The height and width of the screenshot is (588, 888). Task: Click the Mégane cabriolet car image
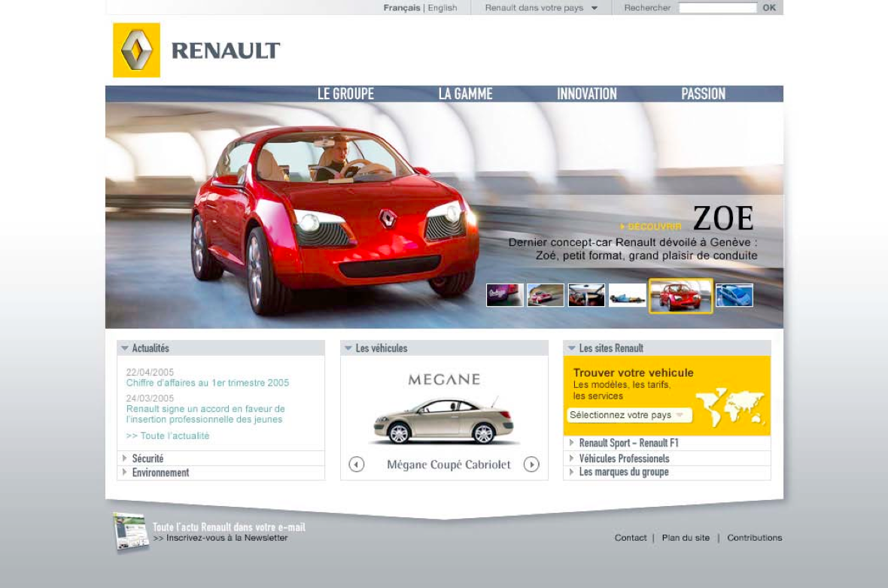(x=443, y=420)
